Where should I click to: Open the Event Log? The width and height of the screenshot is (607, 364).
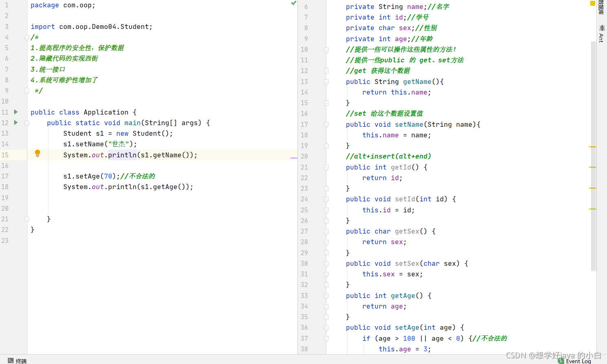(575, 361)
